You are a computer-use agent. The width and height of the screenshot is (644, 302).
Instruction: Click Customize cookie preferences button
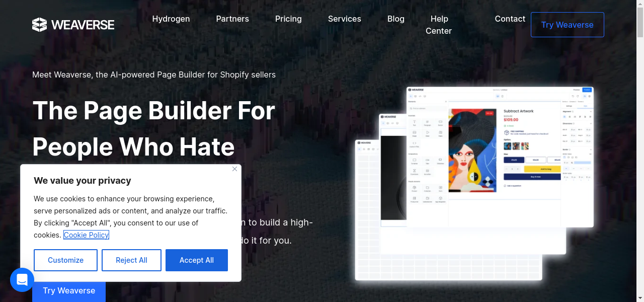point(65,260)
